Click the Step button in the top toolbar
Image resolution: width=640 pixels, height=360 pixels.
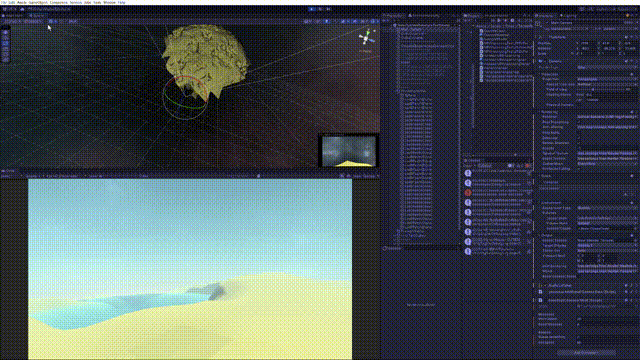tap(329, 9)
